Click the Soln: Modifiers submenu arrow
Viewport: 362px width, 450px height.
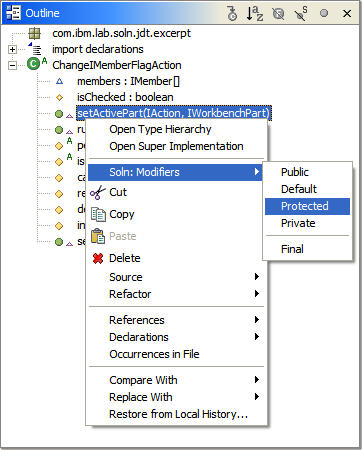coord(256,171)
